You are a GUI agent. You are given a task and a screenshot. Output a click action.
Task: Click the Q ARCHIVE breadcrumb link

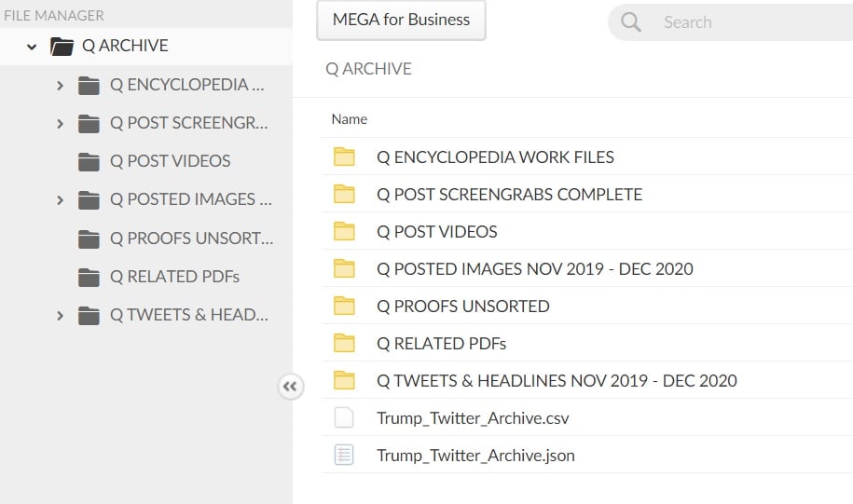(x=368, y=69)
